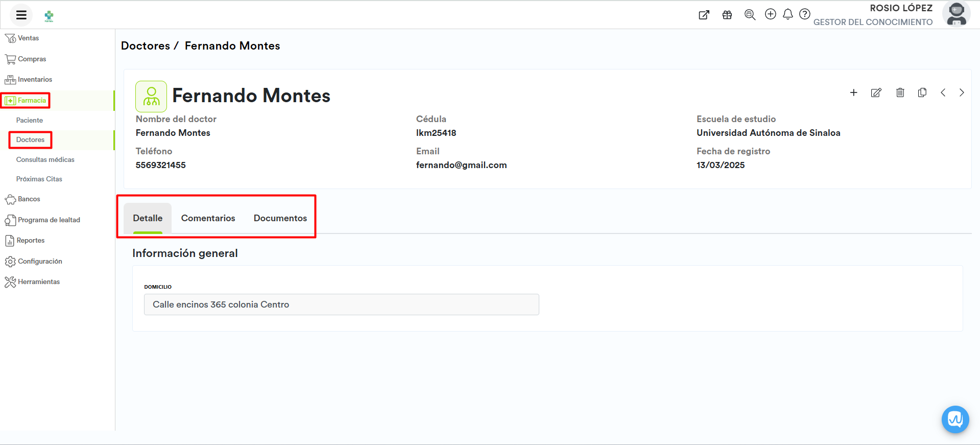The width and height of the screenshot is (980, 445).
Task: Go to the next doctor record
Action: (x=961, y=92)
